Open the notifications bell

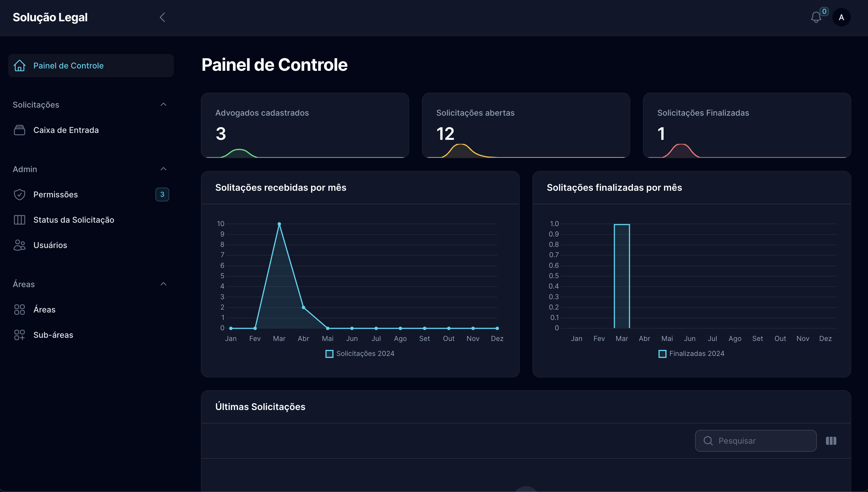(x=816, y=17)
